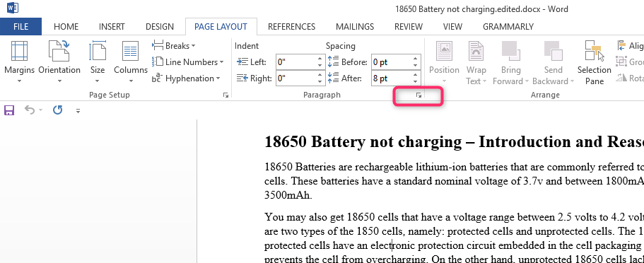Open the Columns menu

pyautogui.click(x=131, y=62)
